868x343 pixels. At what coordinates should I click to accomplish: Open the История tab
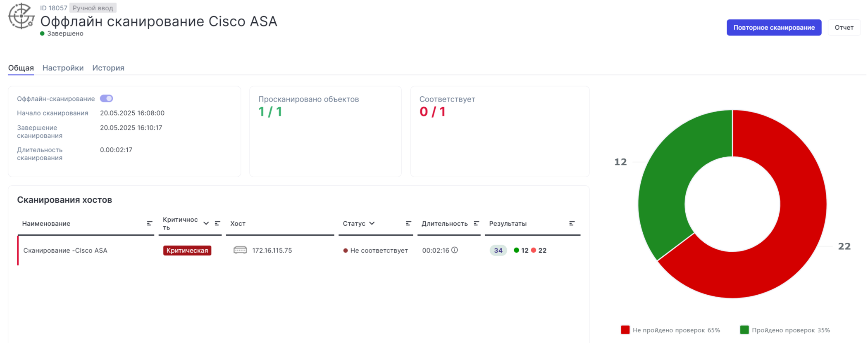click(x=108, y=68)
